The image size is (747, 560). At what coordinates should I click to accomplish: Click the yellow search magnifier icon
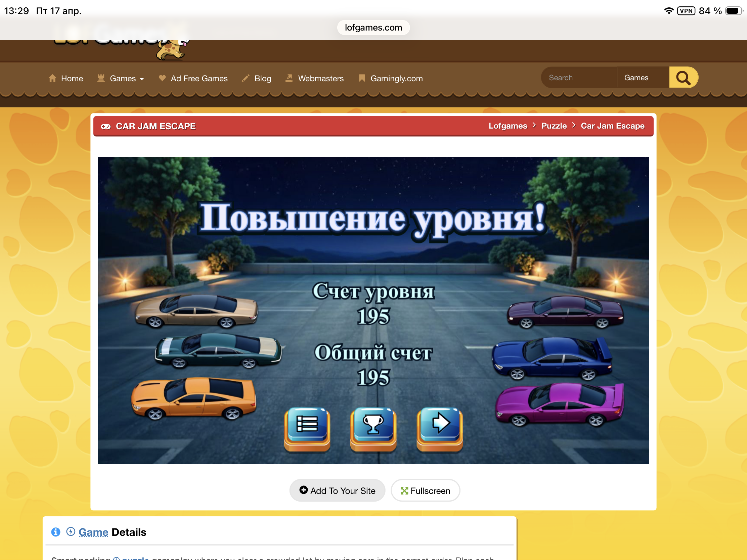pyautogui.click(x=683, y=78)
